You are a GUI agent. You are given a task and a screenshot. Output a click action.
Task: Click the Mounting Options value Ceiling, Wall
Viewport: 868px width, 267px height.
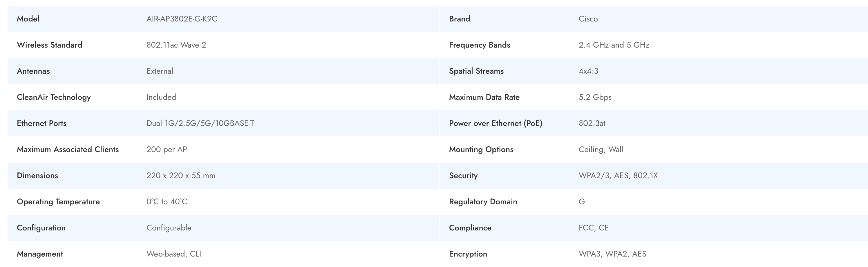(601, 149)
